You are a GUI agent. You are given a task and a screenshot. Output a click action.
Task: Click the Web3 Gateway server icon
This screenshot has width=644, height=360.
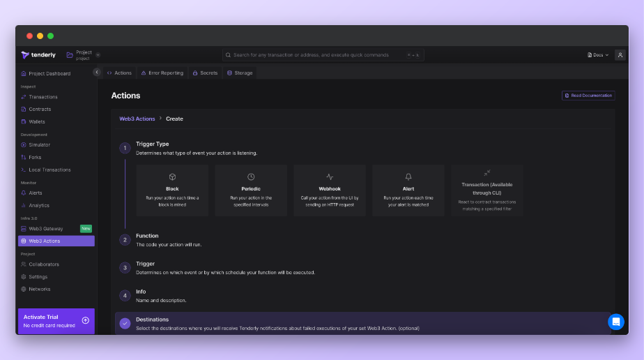[24, 229]
